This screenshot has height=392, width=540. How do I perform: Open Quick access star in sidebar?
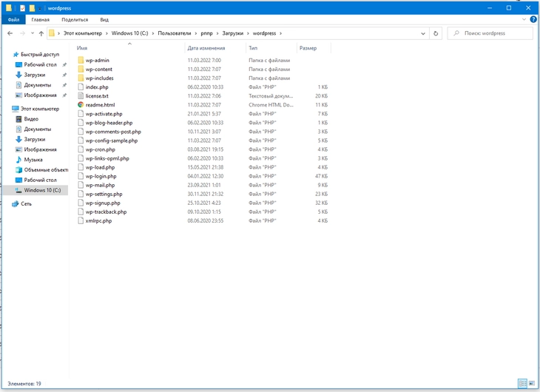[x=16, y=55]
